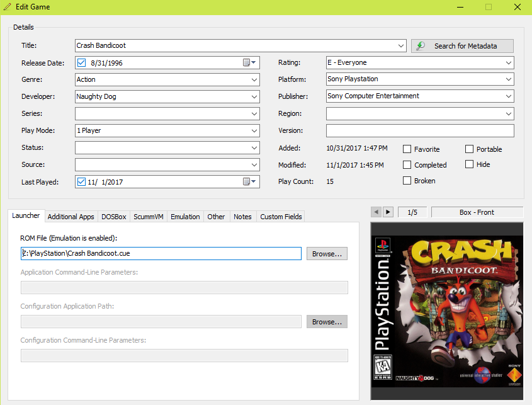The width and height of the screenshot is (532, 405).
Task: Open the Publisher dropdown
Action: point(508,96)
